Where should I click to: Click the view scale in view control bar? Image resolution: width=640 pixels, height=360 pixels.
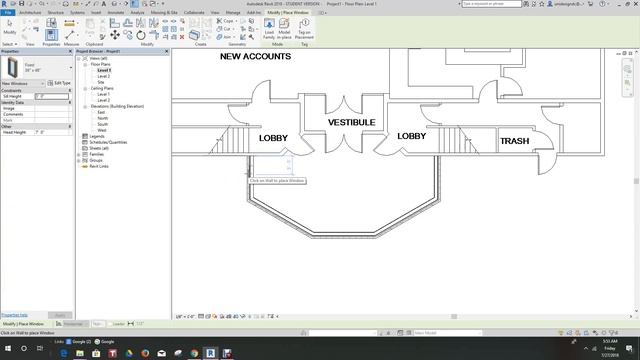(185, 316)
